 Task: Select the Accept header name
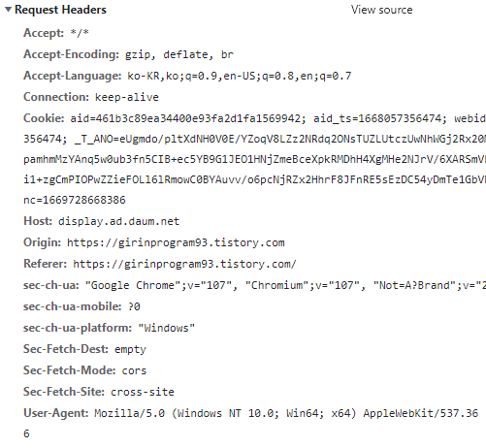pos(44,33)
